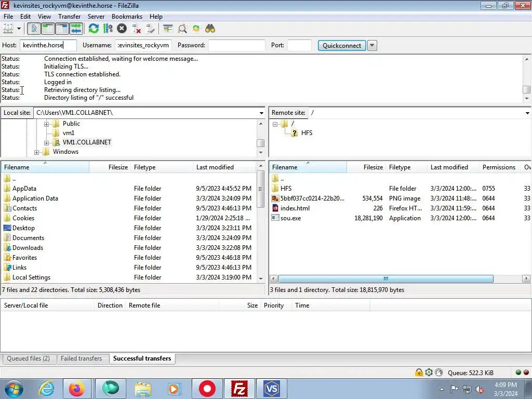Select the AppData folder in local list
Viewport: 532px width, 399px height.
24,189
